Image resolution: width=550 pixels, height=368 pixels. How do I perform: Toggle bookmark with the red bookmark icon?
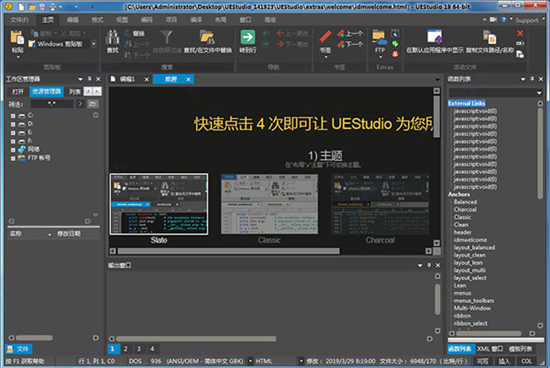325,38
